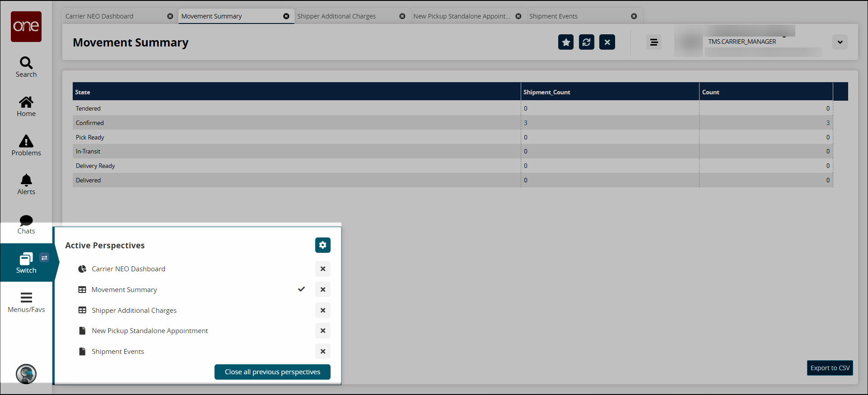Close report with the header X button
The width and height of the screenshot is (868, 395).
[x=607, y=42]
